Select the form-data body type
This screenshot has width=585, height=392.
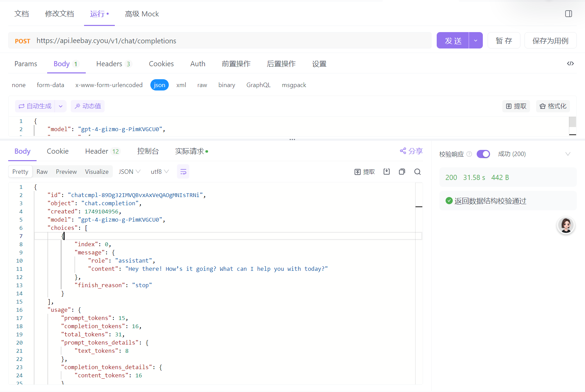(50, 85)
